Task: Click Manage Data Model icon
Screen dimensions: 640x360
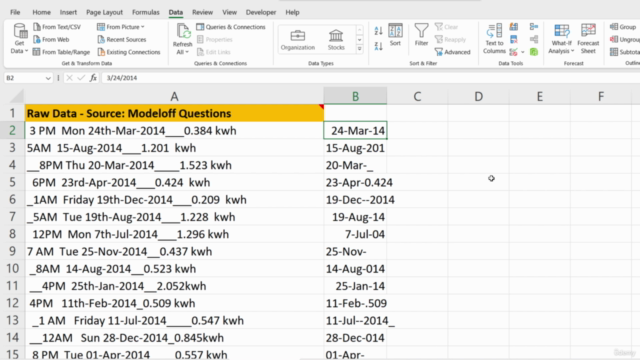Action: click(x=534, y=52)
